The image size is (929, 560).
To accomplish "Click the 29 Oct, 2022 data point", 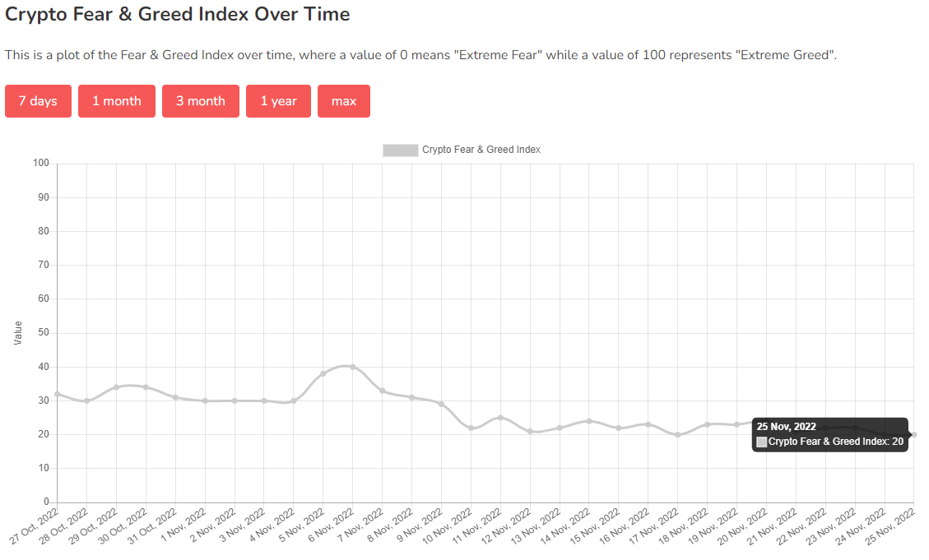I will tap(116, 387).
